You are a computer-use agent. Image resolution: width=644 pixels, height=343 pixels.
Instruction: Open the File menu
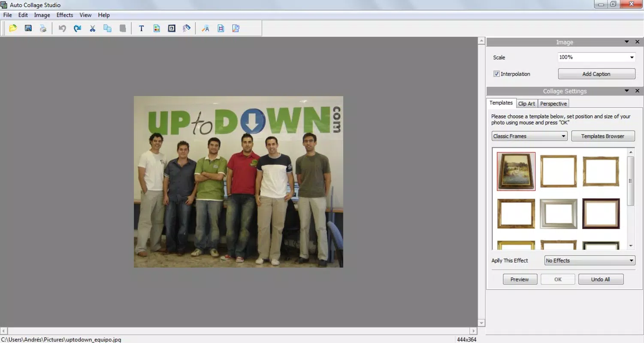(7, 15)
